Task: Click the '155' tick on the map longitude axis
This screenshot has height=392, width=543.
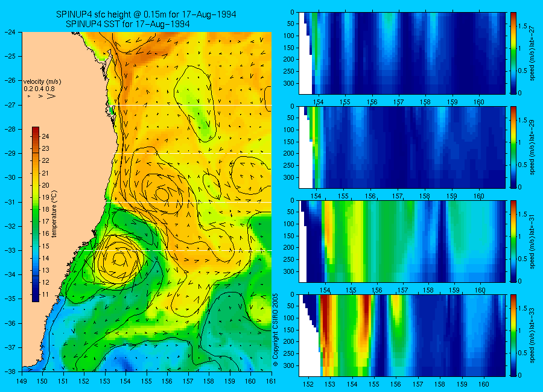Action: tap(147, 381)
